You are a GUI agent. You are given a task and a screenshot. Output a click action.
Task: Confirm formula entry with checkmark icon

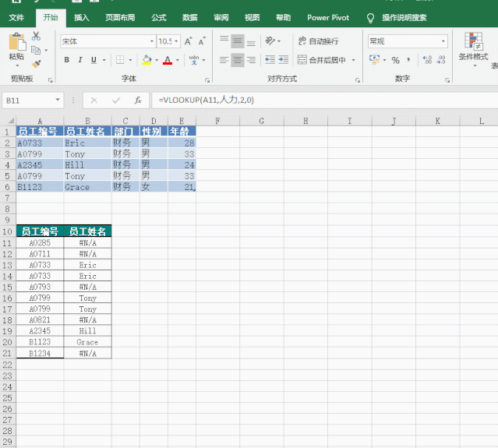pos(116,101)
